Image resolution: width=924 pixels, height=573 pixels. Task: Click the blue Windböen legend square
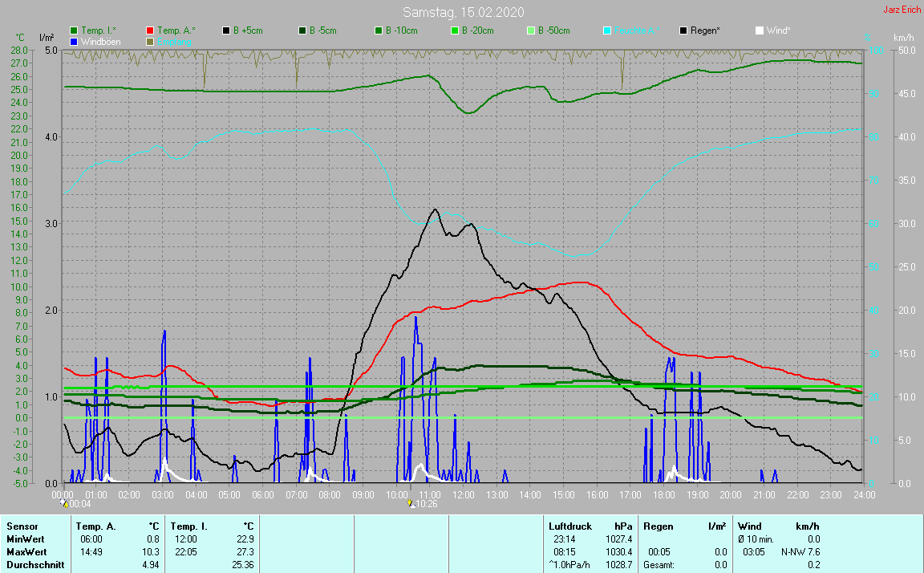pos(75,41)
